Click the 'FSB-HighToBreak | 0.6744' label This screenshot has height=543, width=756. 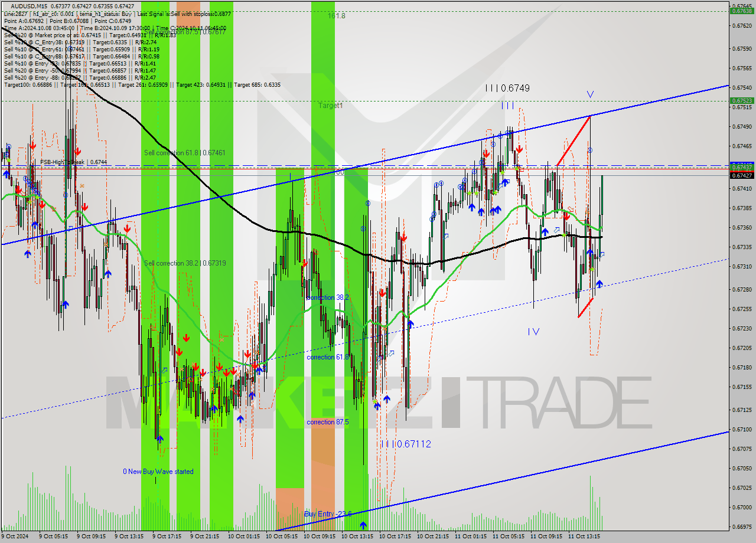[74, 162]
